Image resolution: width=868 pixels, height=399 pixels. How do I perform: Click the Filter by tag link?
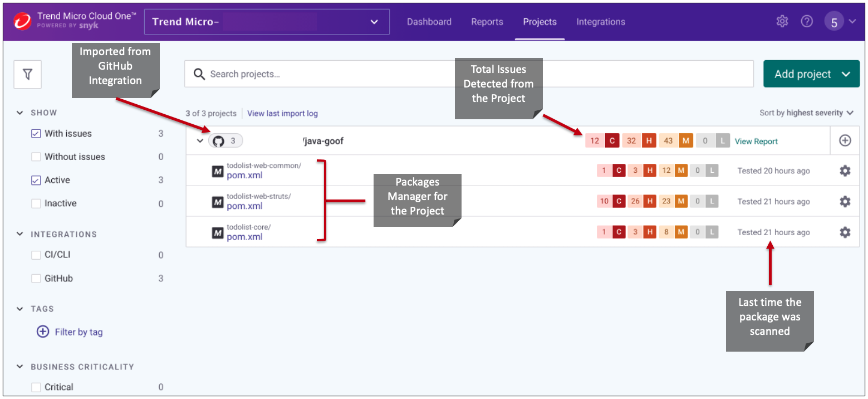coord(79,332)
